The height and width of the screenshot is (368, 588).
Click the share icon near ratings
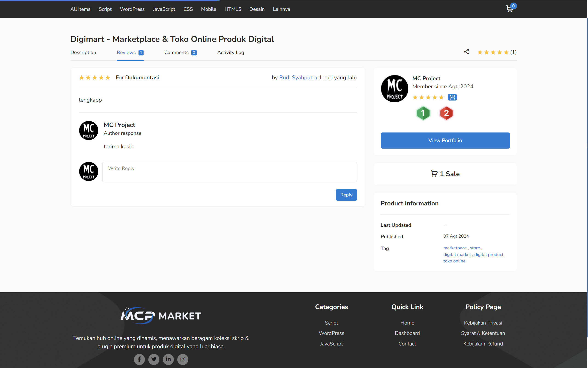466,52
